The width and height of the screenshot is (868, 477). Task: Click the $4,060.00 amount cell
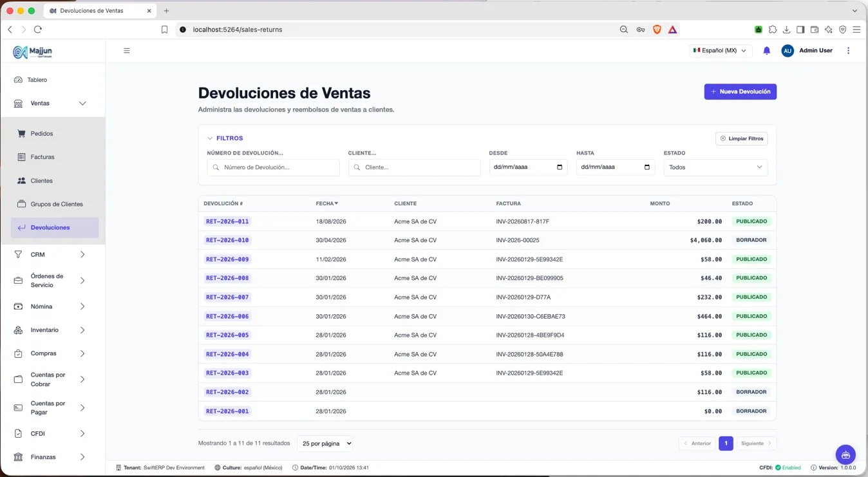[706, 240]
